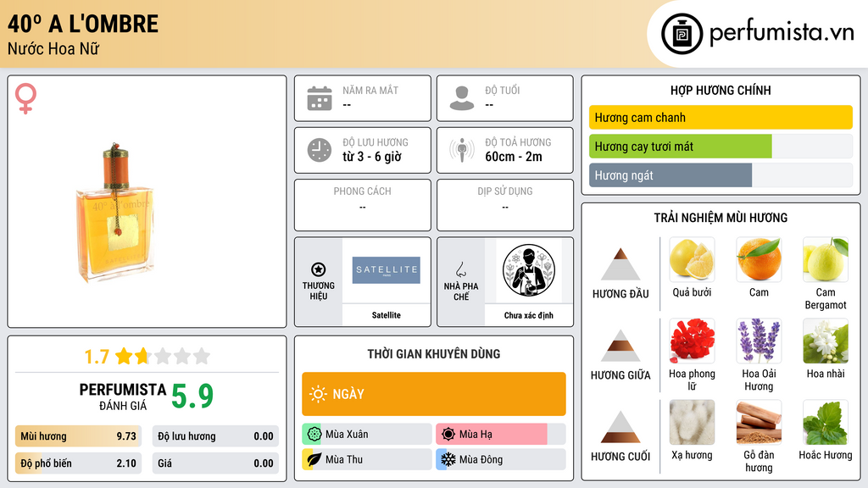Viewport: 868px width, 488px height.
Task: Open the Gỗ đàn hương note image
Action: 759,422
